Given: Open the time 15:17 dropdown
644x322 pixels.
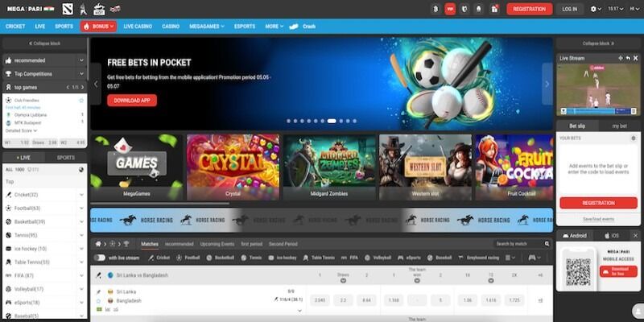Looking at the screenshot, I should (616, 9).
